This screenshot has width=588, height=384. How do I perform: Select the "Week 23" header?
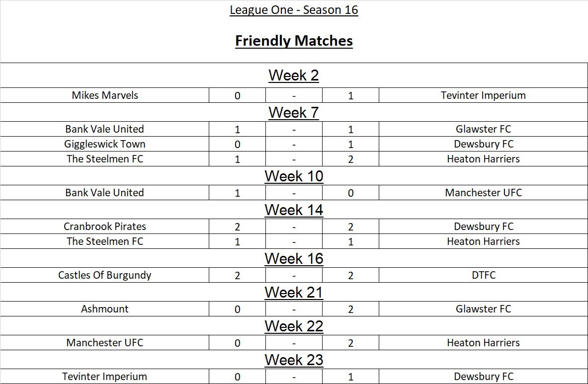pyautogui.click(x=294, y=360)
